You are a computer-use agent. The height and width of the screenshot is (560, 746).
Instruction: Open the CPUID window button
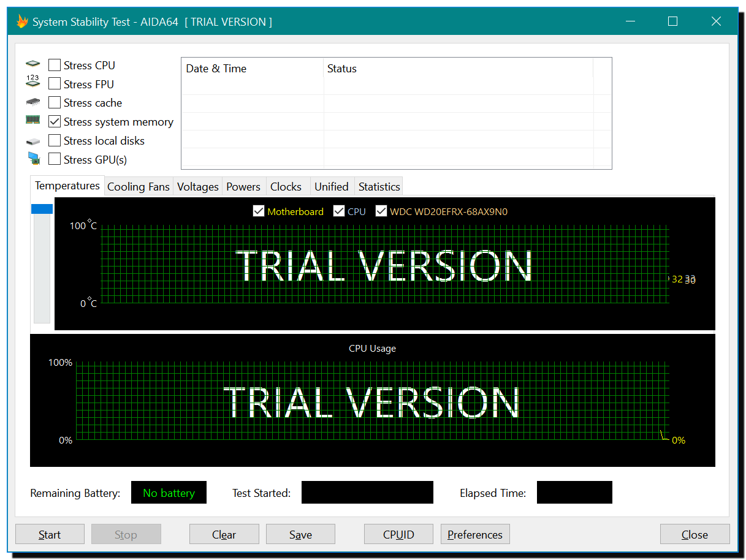(398, 534)
